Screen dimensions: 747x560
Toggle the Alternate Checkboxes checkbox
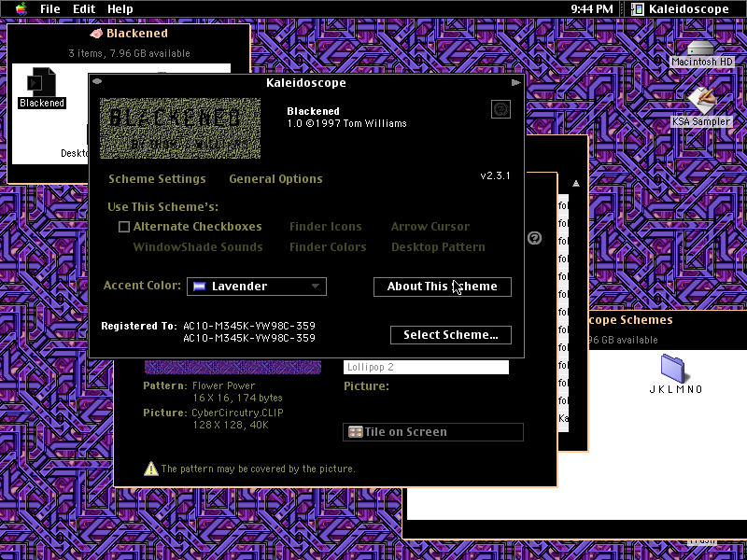(x=124, y=227)
